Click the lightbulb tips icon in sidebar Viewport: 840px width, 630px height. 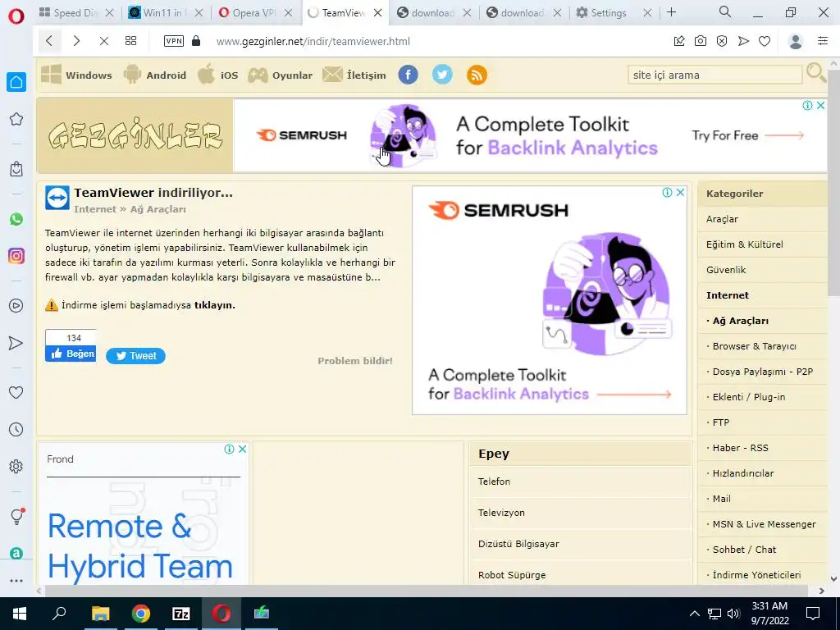click(17, 517)
